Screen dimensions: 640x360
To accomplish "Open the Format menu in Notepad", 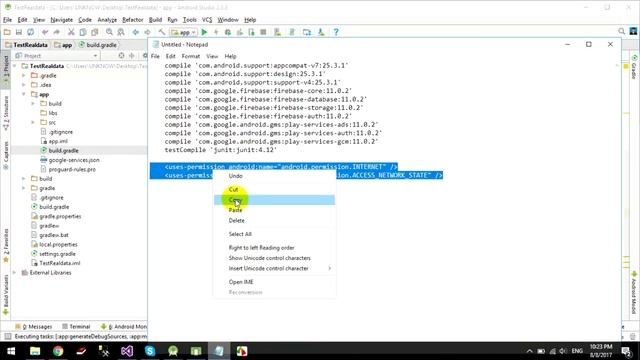I will [x=191, y=56].
